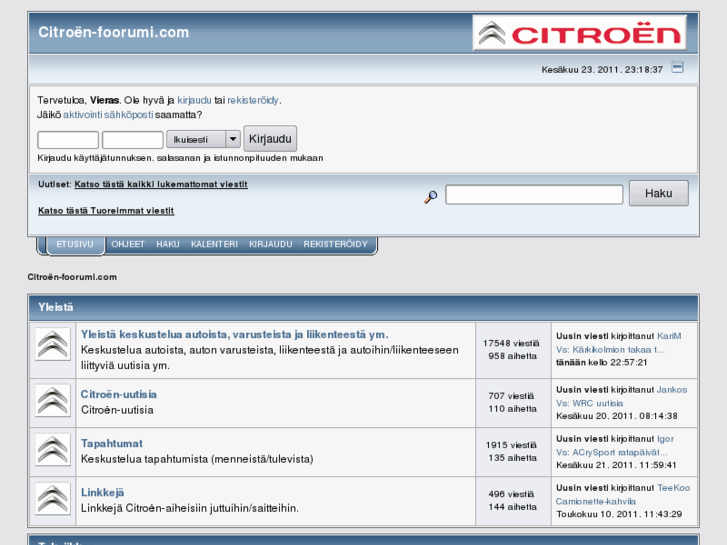Open Yleistä keskustelua autoista board
This screenshot has height=545, width=727.
pos(235,334)
